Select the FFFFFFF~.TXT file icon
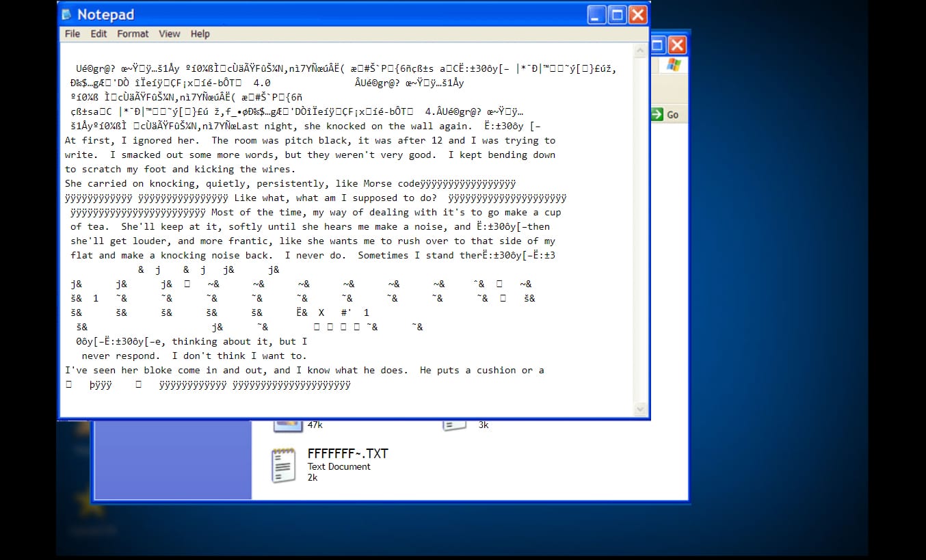Viewport: 926px width, 560px height. coord(284,466)
